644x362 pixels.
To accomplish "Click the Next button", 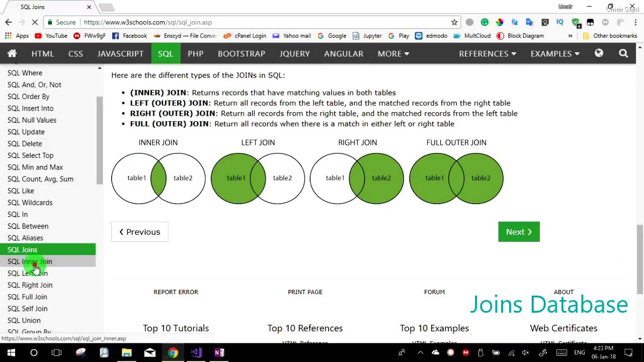I will (x=519, y=232).
